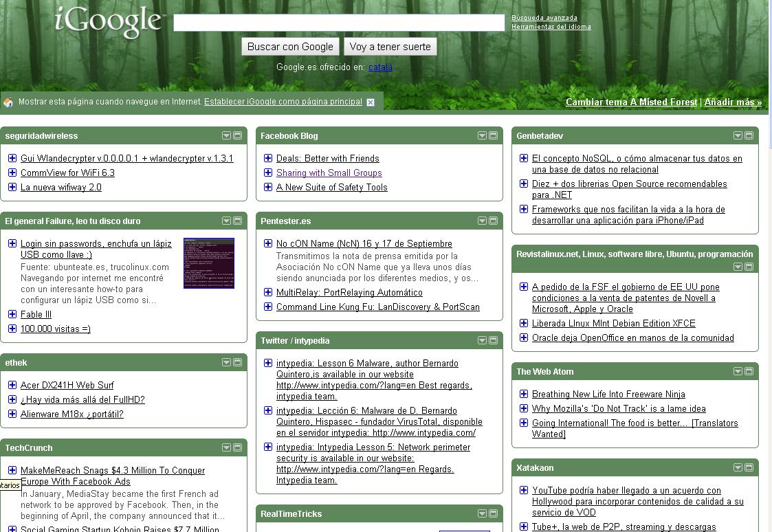Expand the 'Fable III' entry
Image resolution: width=772 pixels, height=532 pixels.
coord(12,314)
